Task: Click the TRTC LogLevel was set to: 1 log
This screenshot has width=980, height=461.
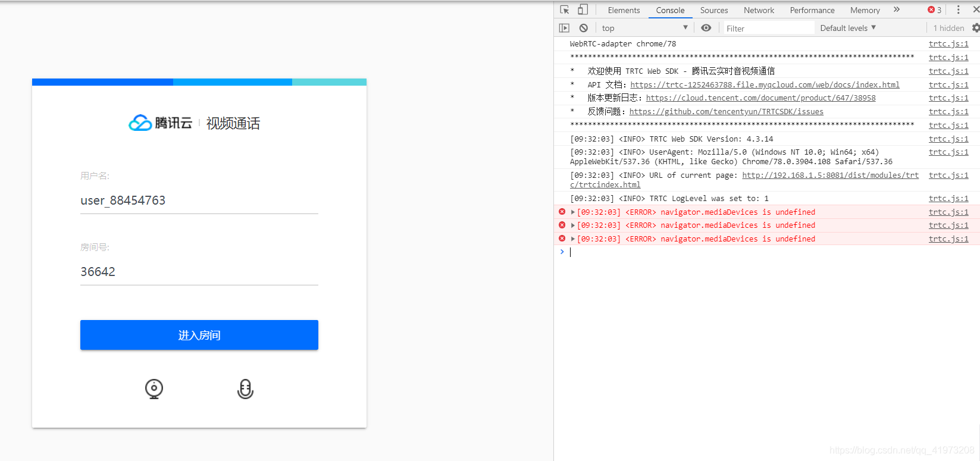Action: [669, 199]
